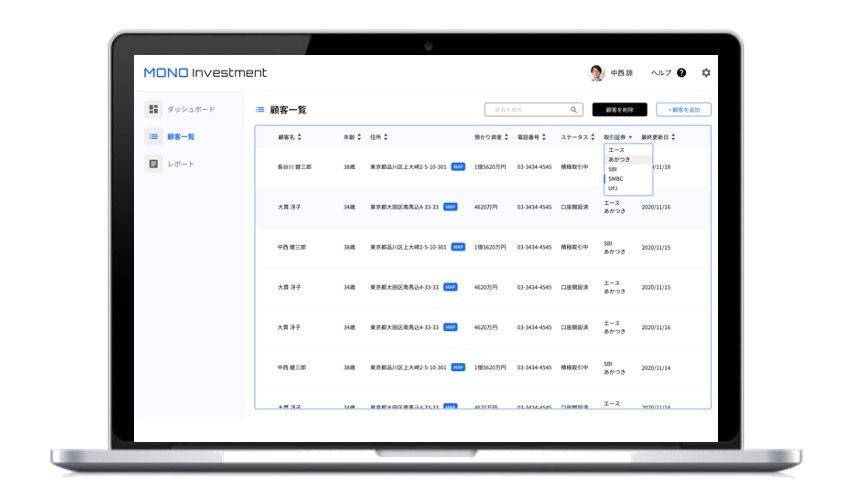Open settings via the gear icon
This screenshot has height=501, width=852.
tap(706, 73)
